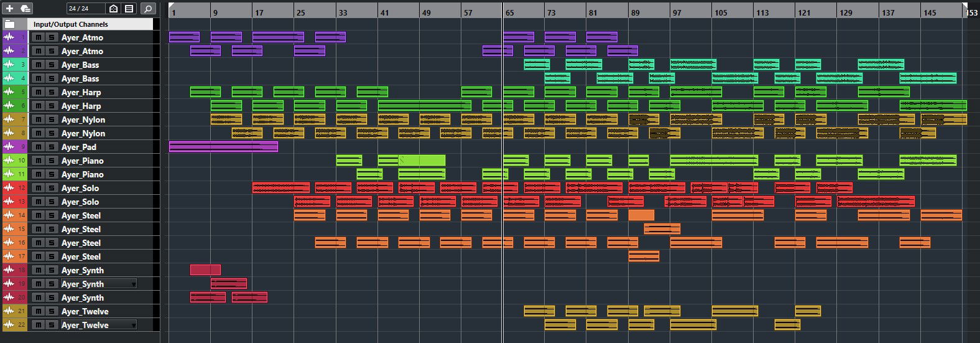980x343 pixels.
Task: Click the audio waveform icon of track 5
Action: [9, 92]
